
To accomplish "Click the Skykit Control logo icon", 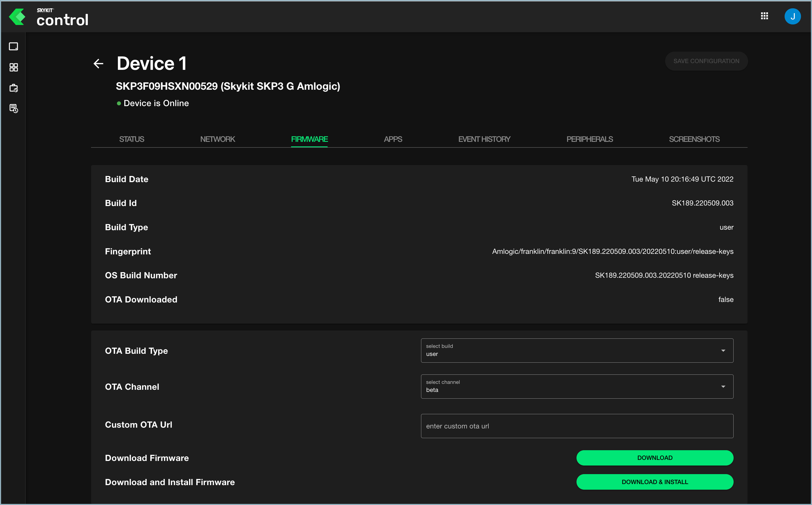I will tap(17, 17).
